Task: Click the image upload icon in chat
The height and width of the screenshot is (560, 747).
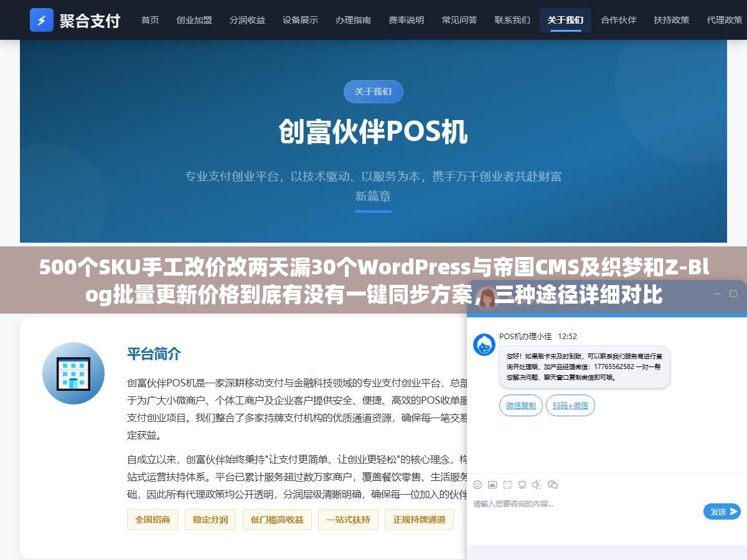Action: pos(492,484)
